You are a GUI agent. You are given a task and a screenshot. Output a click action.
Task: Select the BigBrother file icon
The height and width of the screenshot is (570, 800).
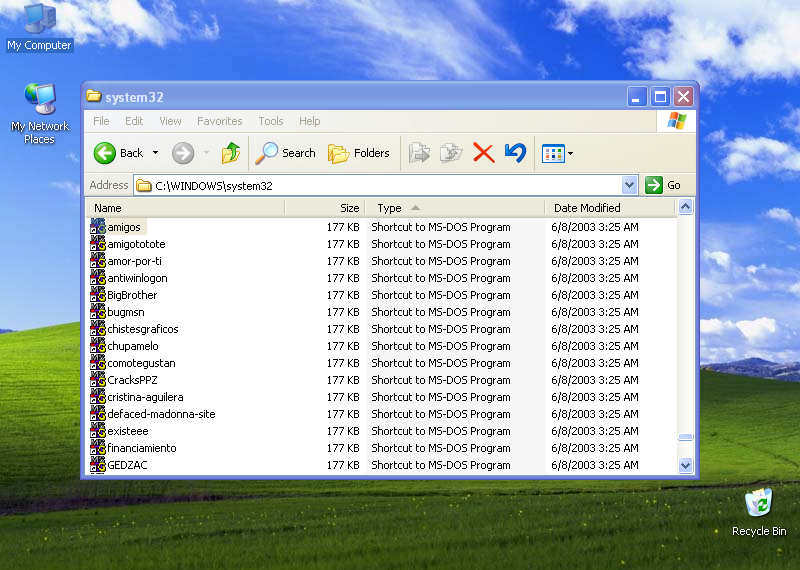tap(98, 294)
